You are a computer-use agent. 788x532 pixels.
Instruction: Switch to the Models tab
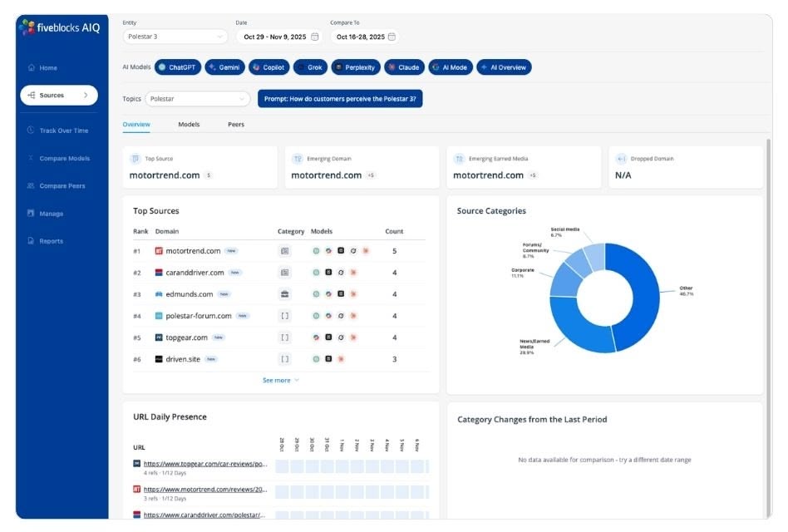tap(189, 125)
